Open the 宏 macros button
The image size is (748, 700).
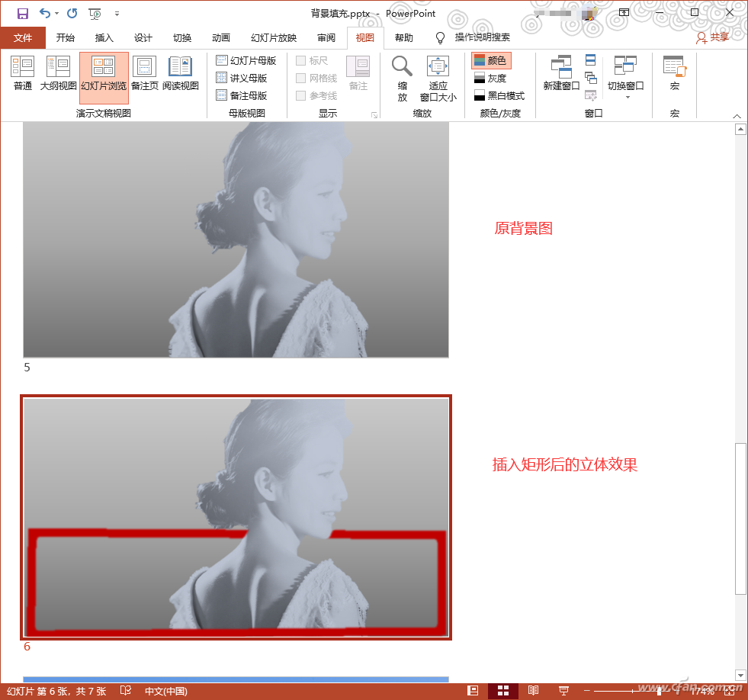point(675,73)
